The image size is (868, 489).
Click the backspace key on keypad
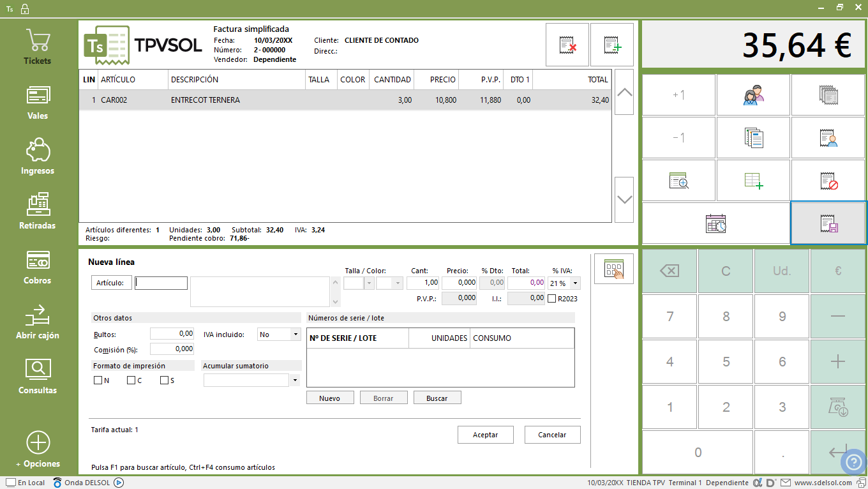670,271
